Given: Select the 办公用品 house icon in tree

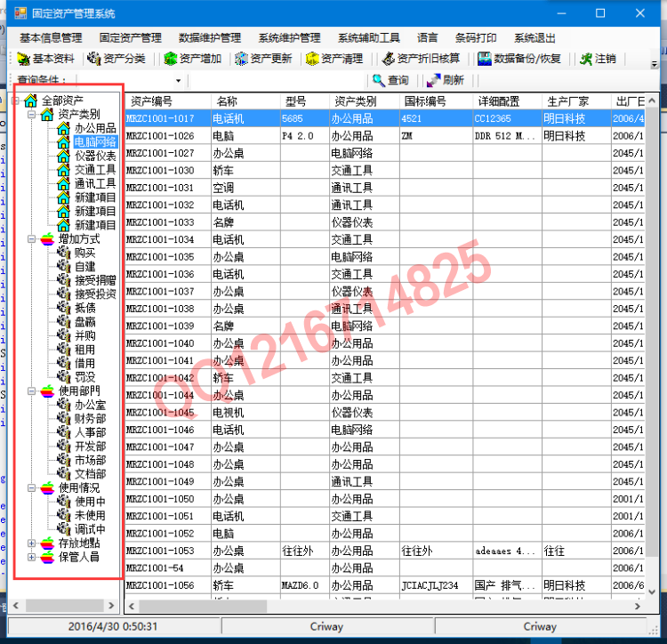Looking at the screenshot, I should point(63,128).
